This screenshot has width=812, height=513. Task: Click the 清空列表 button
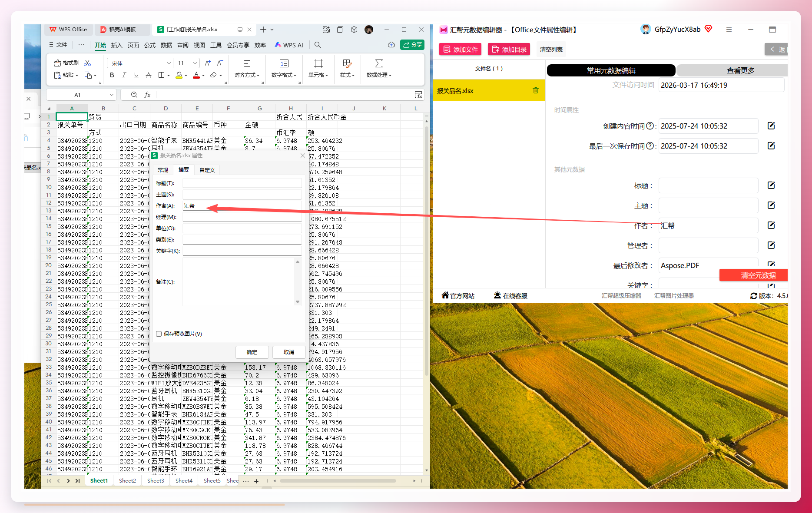pyautogui.click(x=551, y=50)
